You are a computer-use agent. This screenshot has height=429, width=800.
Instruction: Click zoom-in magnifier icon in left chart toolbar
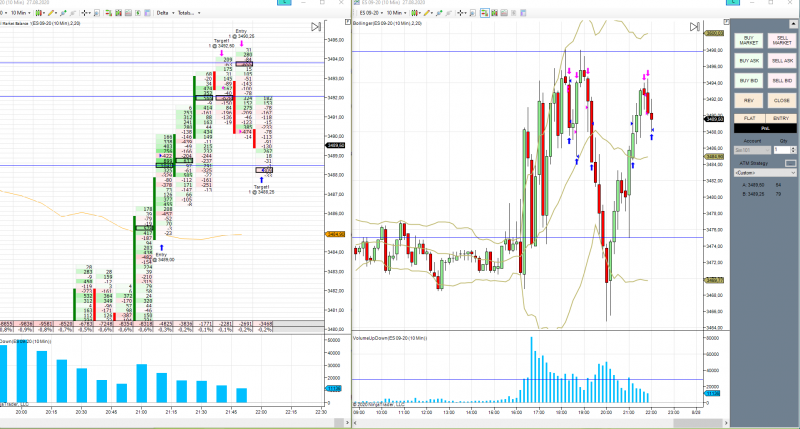(x=96, y=13)
